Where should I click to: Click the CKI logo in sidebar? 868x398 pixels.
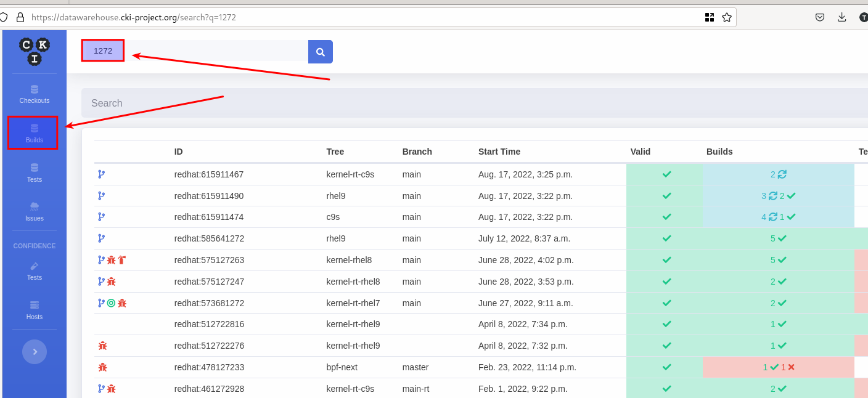click(35, 51)
